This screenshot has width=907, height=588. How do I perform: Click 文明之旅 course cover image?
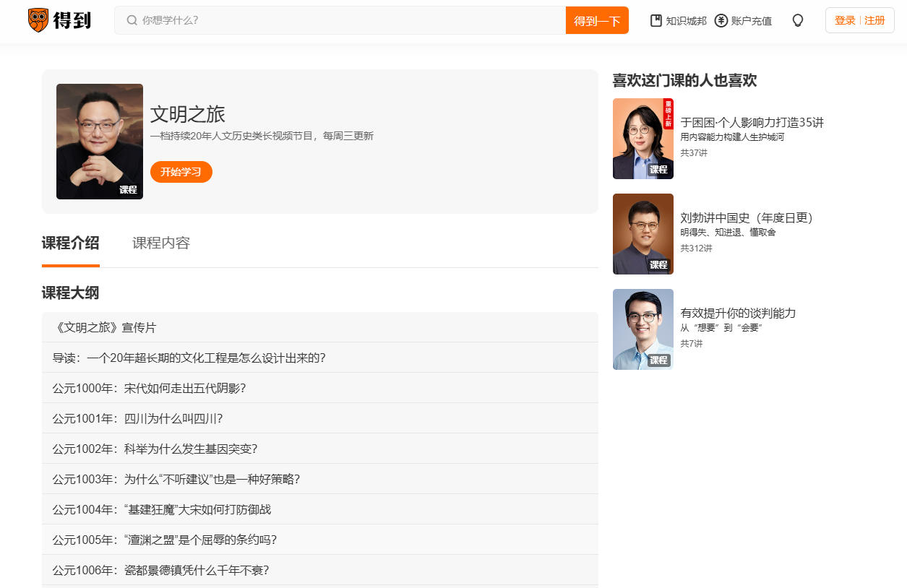pyautogui.click(x=100, y=142)
